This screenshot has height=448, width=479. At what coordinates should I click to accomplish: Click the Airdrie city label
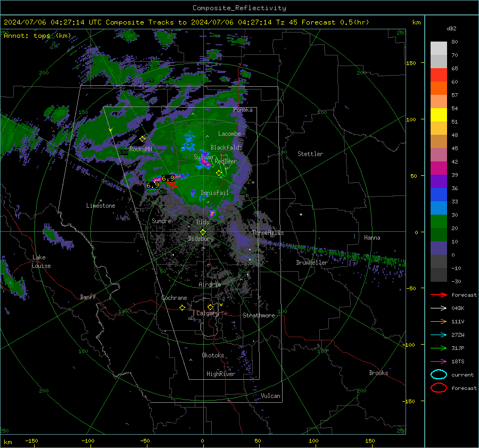(210, 284)
